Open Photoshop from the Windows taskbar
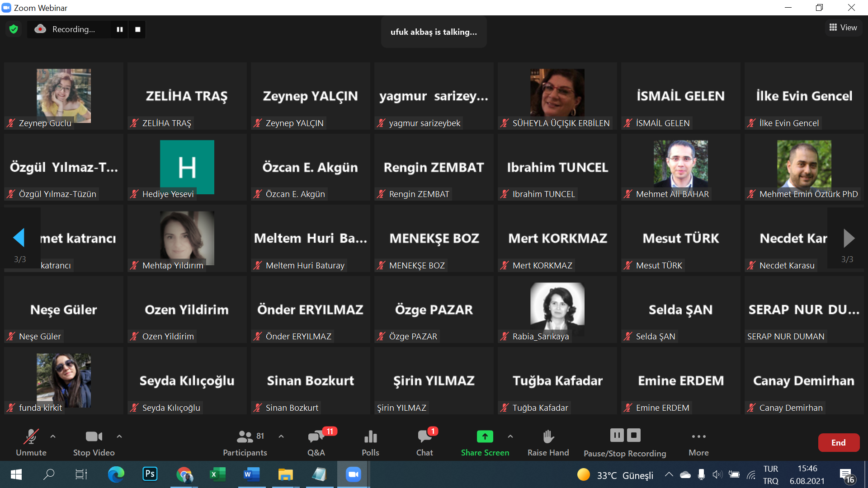The image size is (868, 488). (x=150, y=474)
